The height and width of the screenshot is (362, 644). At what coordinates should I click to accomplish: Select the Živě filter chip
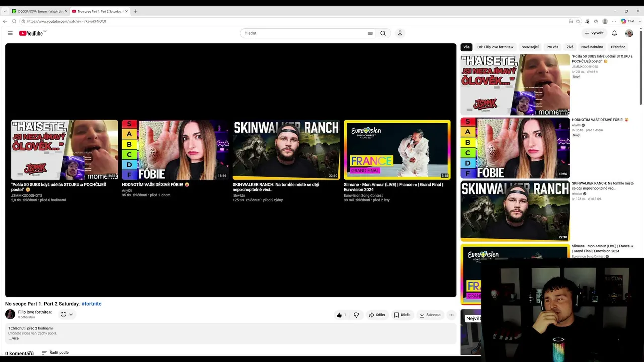(570, 47)
